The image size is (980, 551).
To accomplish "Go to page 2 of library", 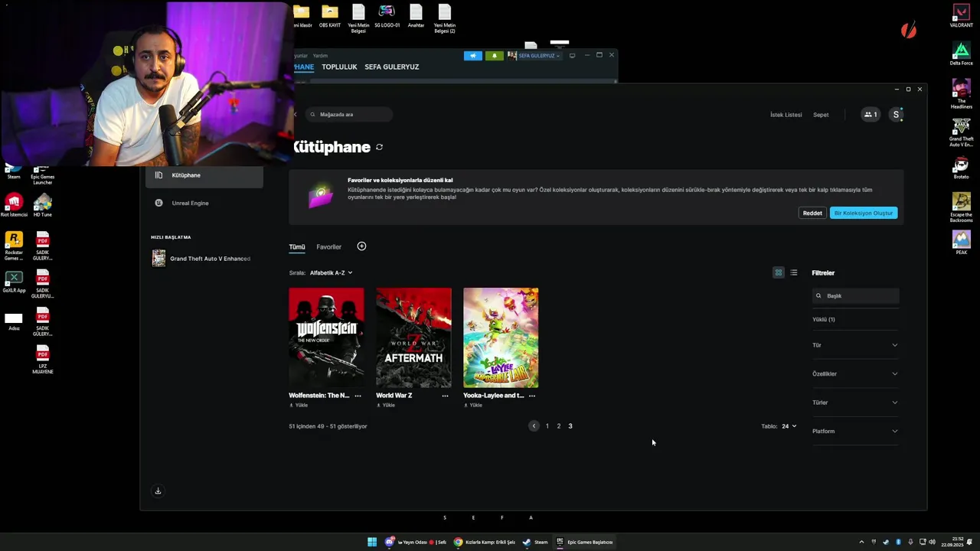I will coord(559,426).
